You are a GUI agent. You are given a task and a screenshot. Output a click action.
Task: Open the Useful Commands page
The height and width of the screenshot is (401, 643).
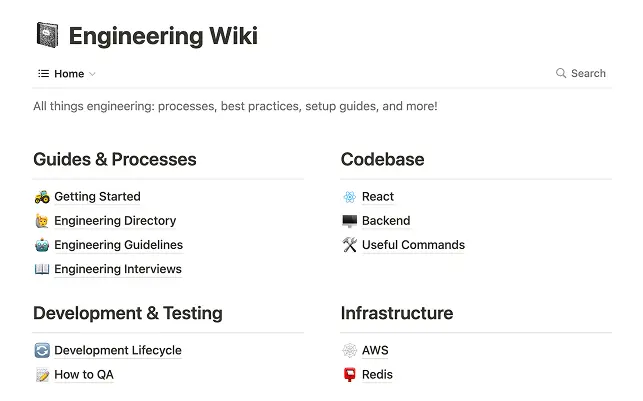click(x=413, y=245)
